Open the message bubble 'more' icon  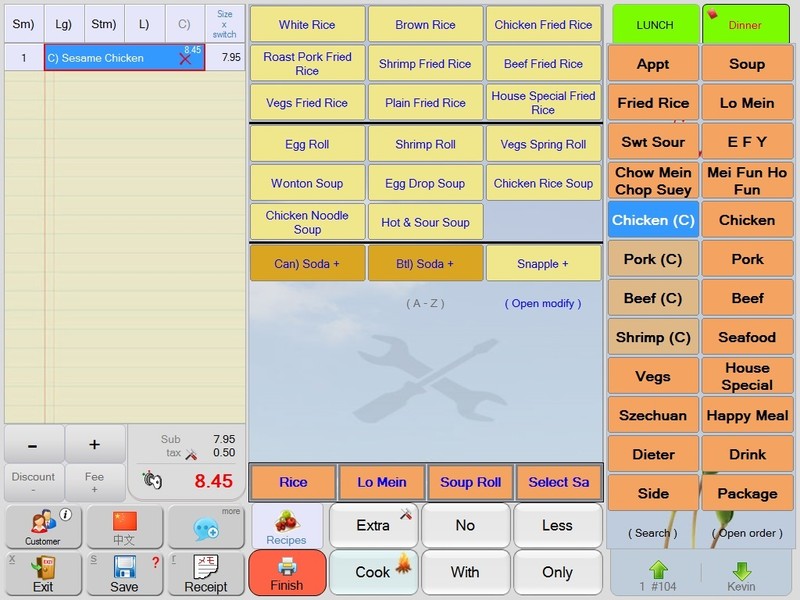pyautogui.click(x=206, y=527)
